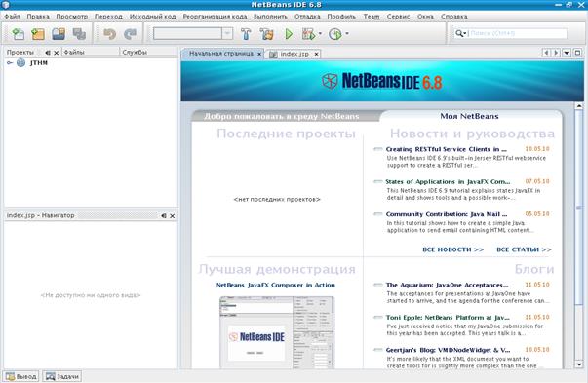Open Toni Epple: NetBeans Platform blog post

coord(448,318)
